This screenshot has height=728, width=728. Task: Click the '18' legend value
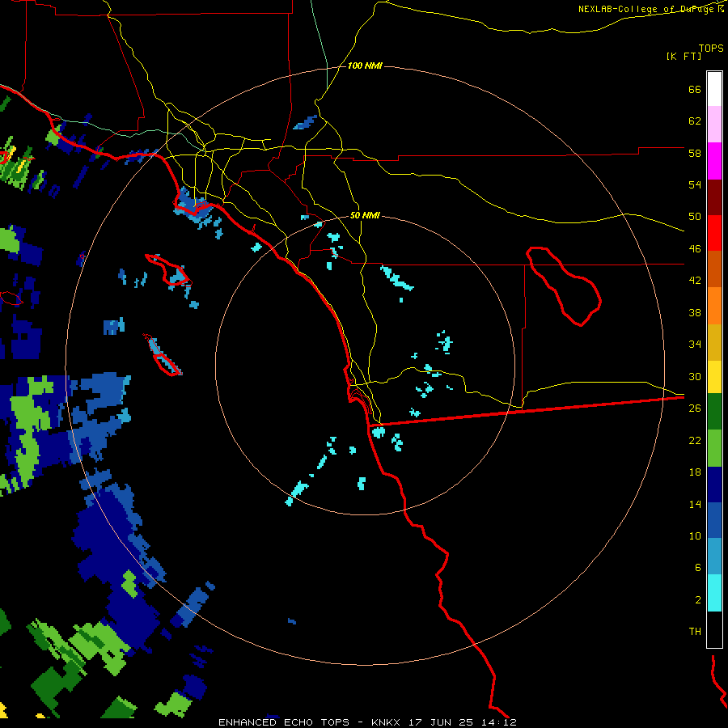pyautogui.click(x=695, y=472)
